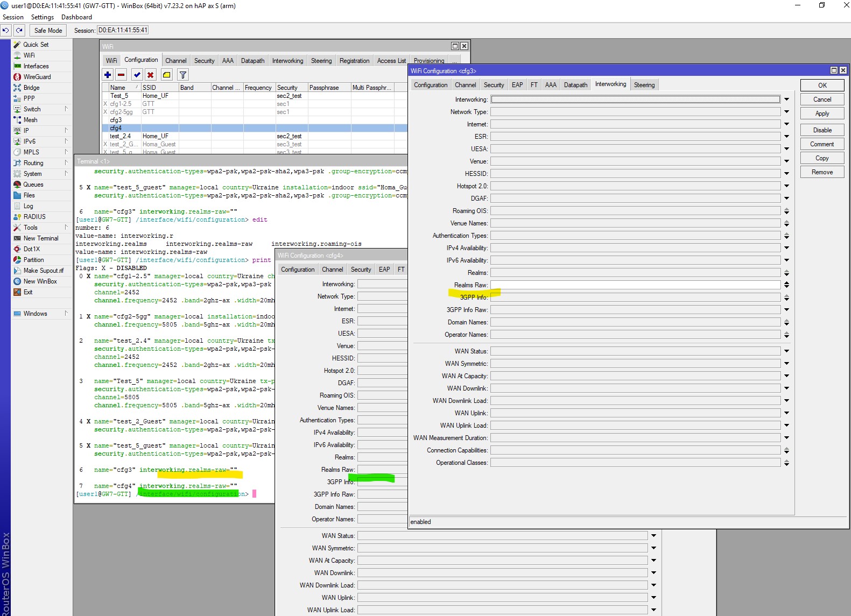
Task: Sort by SSID column header
Action: coord(159,88)
